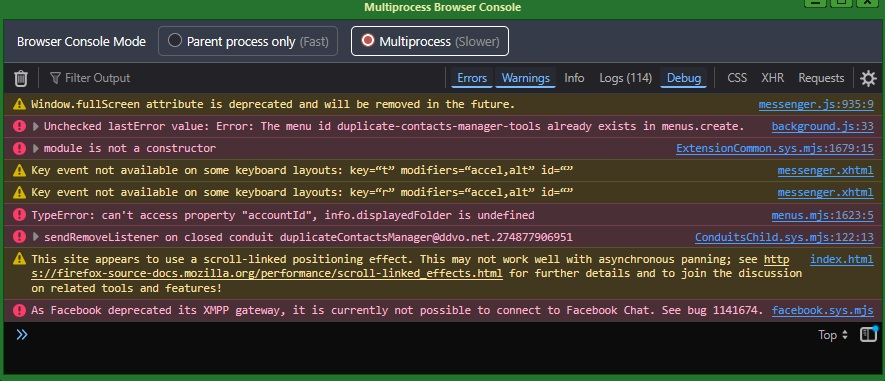Clear console output with the trash icon
This screenshot has width=885, height=381.
[x=21, y=78]
